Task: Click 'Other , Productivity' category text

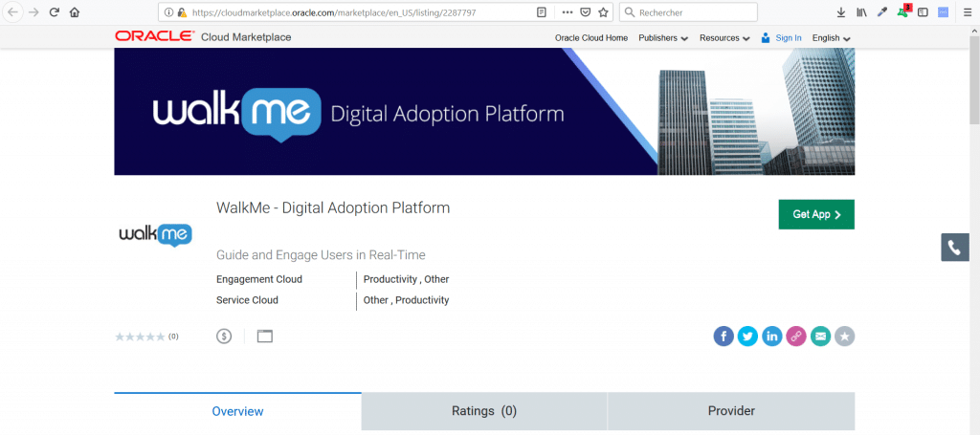Action: 406,300
